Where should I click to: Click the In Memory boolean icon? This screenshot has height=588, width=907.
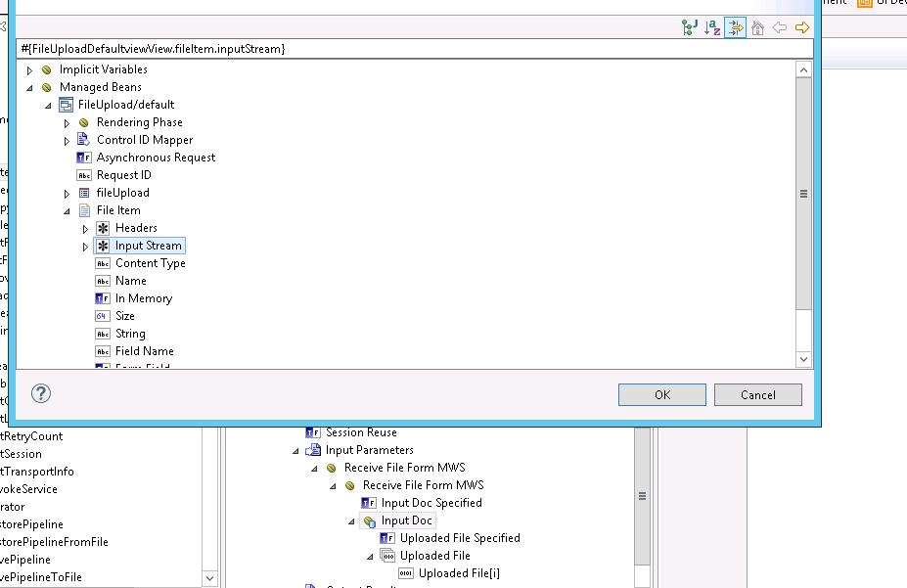(103, 298)
